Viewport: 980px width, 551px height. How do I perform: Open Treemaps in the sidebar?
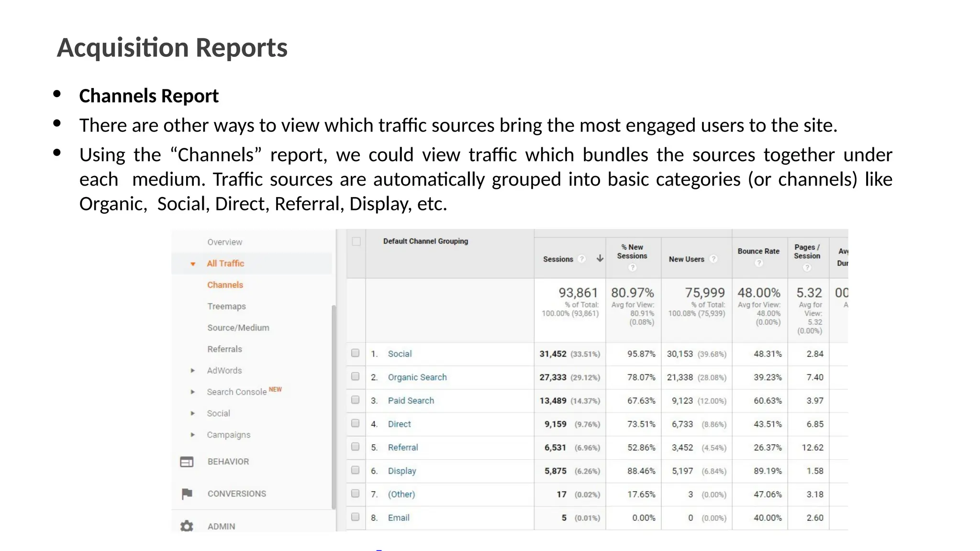pyautogui.click(x=226, y=307)
